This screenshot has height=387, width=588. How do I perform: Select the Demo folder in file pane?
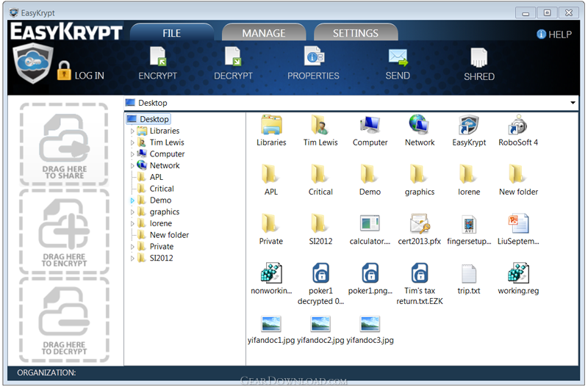[369, 174]
